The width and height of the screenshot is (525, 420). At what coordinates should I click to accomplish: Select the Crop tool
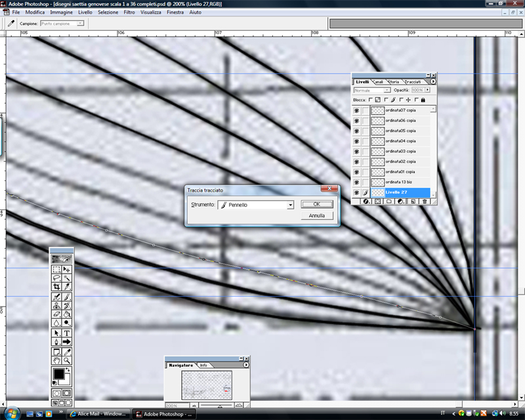click(57, 287)
